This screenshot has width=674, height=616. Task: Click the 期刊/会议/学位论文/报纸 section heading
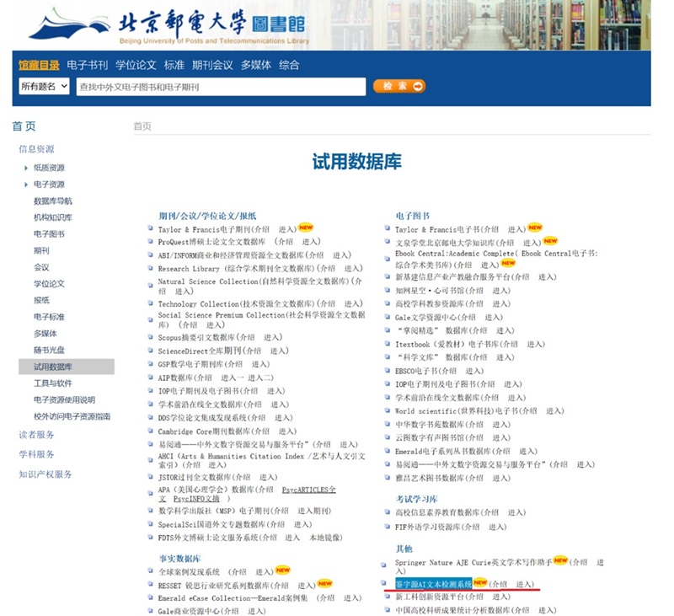point(207,216)
